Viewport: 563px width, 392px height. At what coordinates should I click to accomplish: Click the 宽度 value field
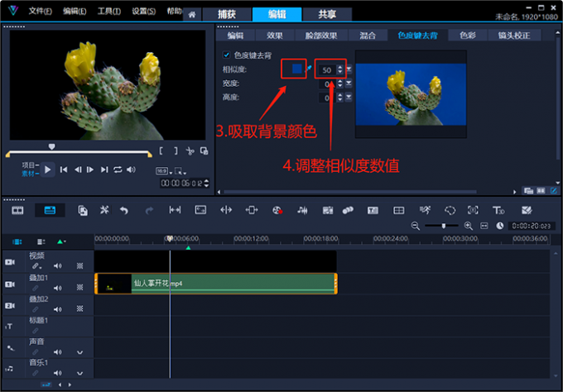pos(327,84)
